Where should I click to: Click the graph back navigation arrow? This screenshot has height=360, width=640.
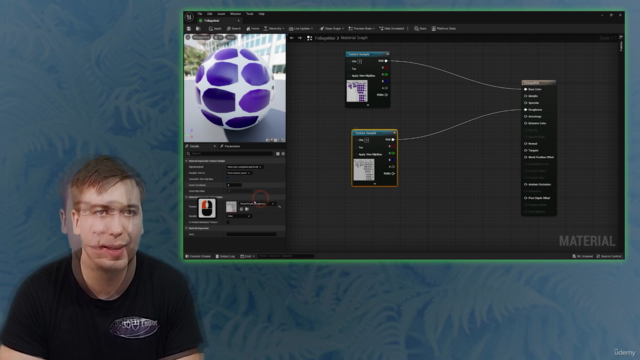[291, 38]
